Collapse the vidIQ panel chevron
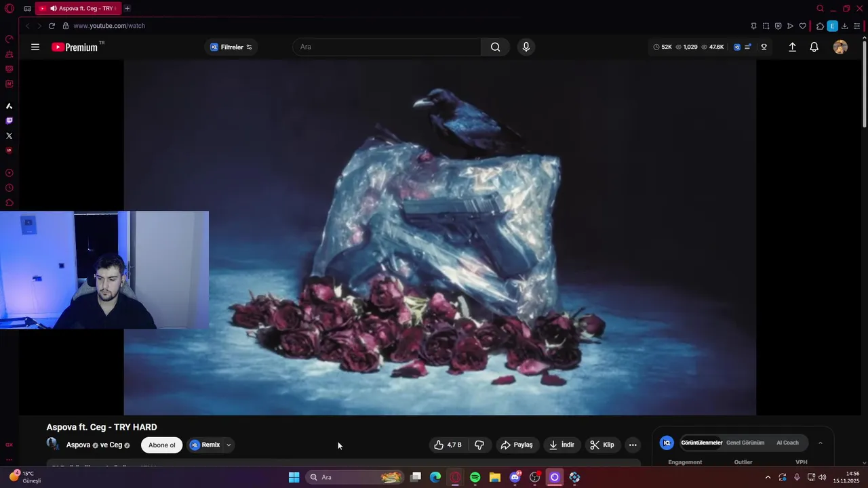This screenshot has height=488, width=868. point(821,443)
